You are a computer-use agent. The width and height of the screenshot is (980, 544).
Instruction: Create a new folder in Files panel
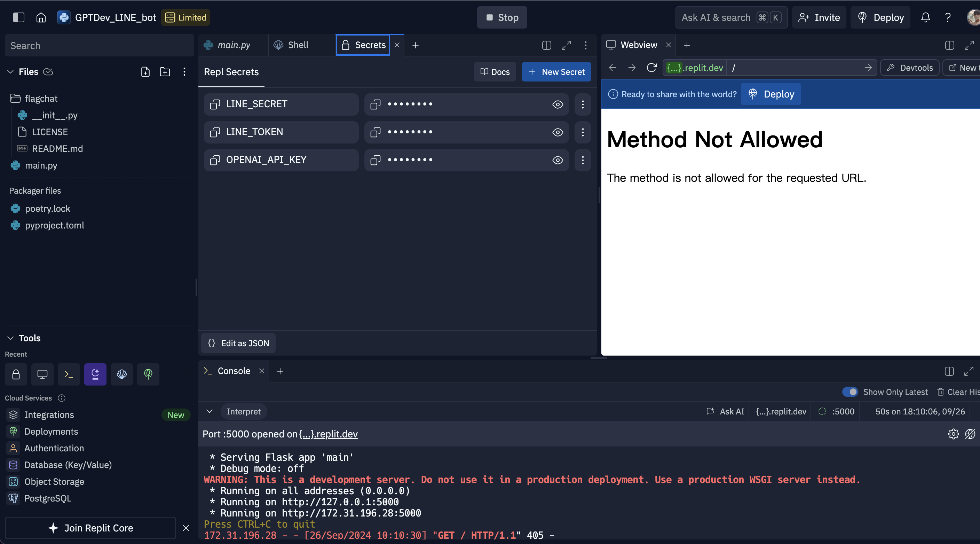tap(165, 71)
